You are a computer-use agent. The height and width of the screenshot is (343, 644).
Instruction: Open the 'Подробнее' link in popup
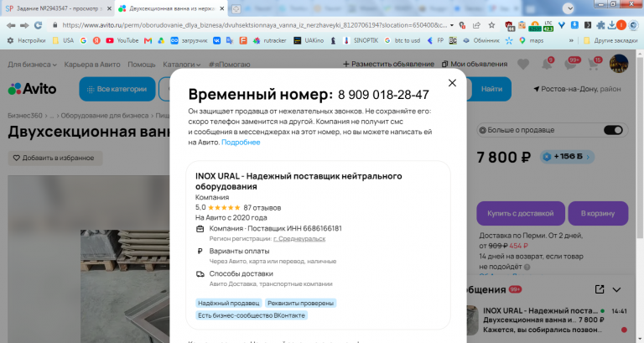pyautogui.click(x=241, y=142)
